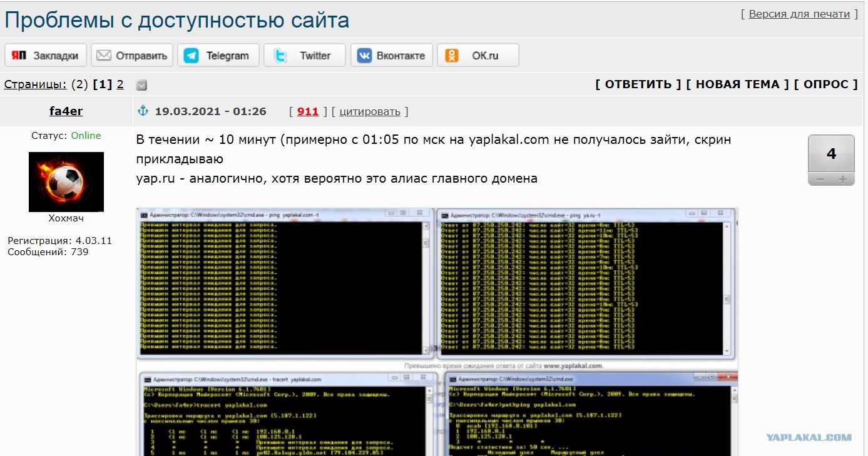Click the user rank Хохмач
Screen dimensions: 868x456
coord(66,219)
